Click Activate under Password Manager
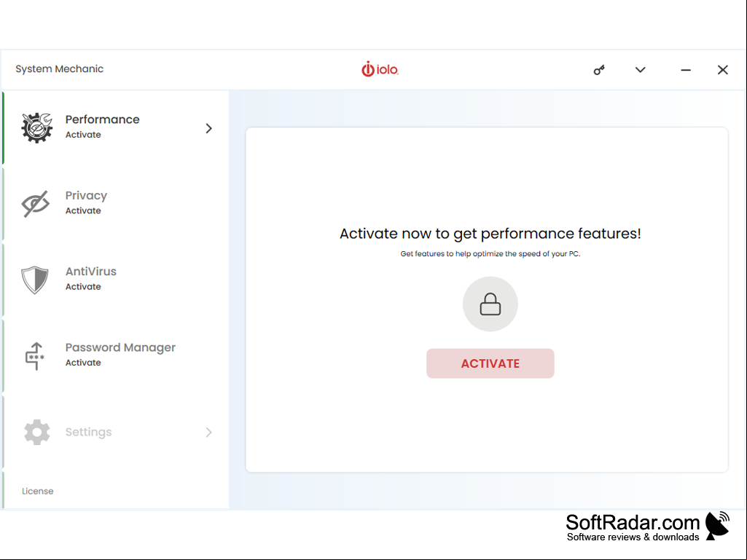747x560 pixels. point(83,363)
